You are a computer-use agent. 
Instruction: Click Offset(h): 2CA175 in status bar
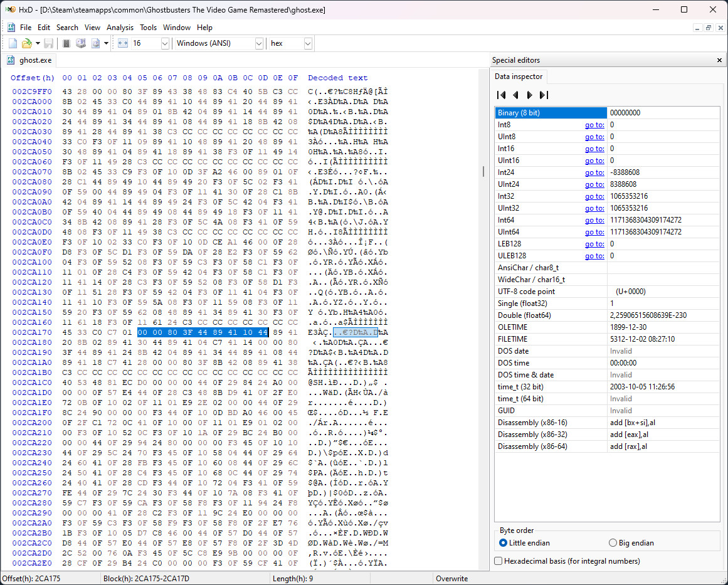click(31, 579)
